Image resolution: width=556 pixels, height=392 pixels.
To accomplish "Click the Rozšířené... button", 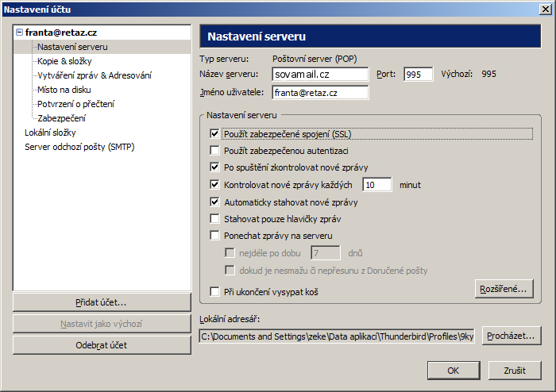I will [503, 289].
